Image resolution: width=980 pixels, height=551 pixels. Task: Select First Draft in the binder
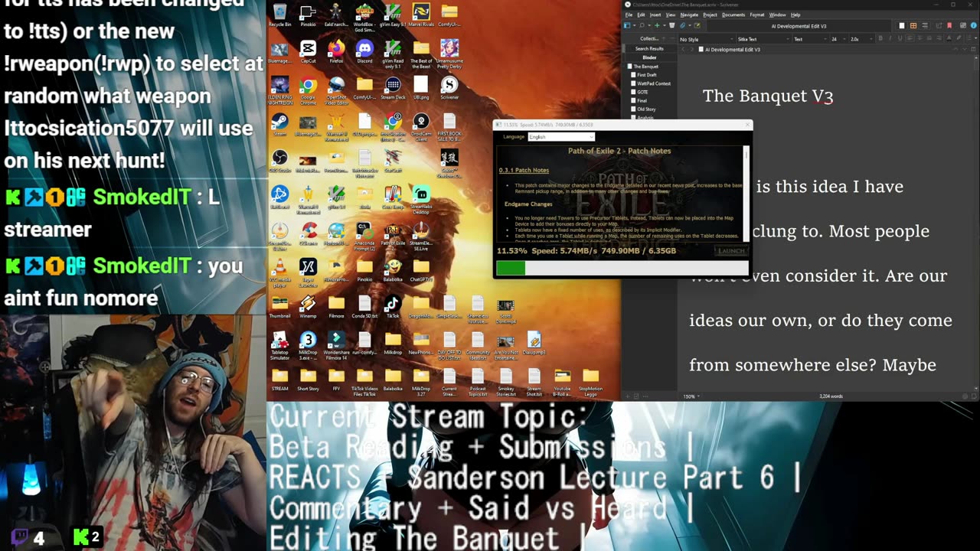pos(647,75)
